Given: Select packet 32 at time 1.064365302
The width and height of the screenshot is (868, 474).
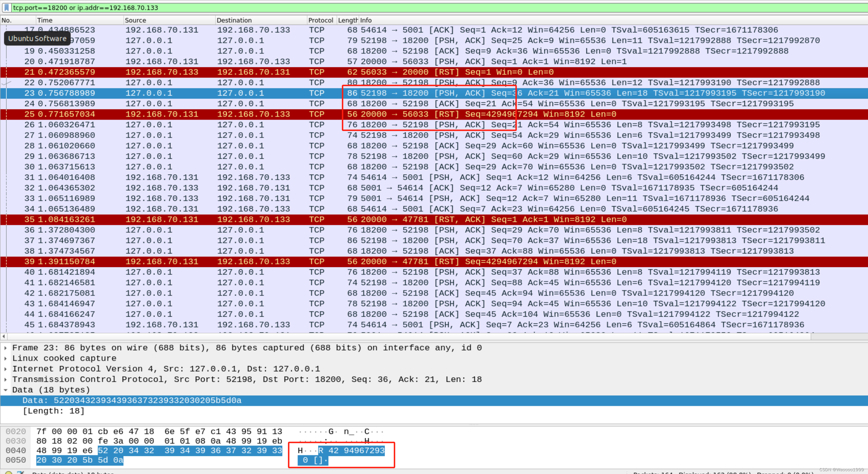Looking at the screenshot, I should (434, 188).
